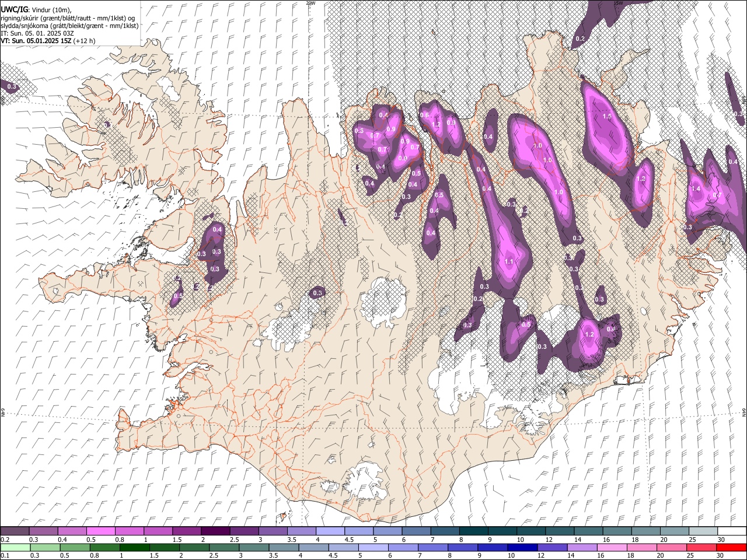Click the '18' label under upper legend row
Screen dimensions: 747x560
636,540
